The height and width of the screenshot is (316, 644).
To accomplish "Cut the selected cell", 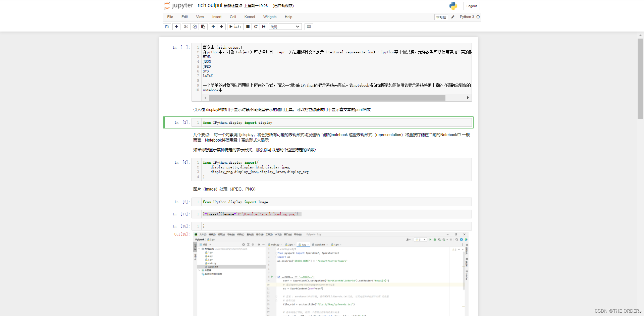I will pyautogui.click(x=186, y=27).
